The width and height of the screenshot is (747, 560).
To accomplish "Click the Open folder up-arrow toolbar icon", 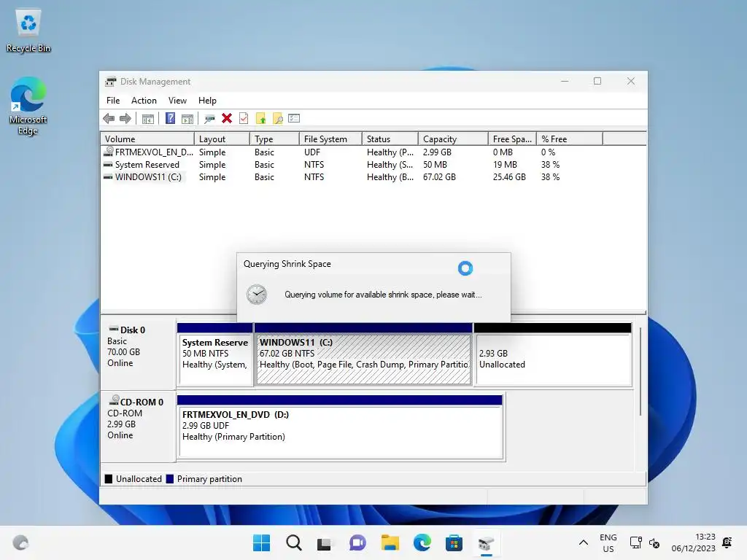I will click(x=260, y=119).
